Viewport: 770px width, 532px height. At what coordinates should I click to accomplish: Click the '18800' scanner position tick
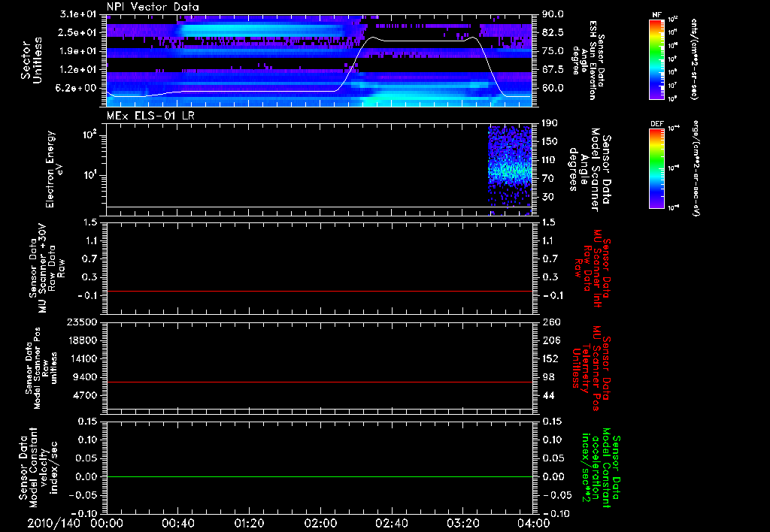coord(81,340)
